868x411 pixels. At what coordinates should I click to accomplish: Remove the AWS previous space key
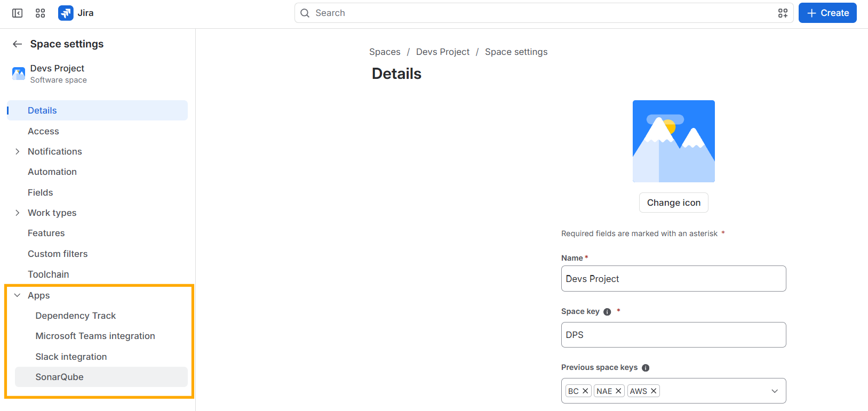click(x=654, y=391)
